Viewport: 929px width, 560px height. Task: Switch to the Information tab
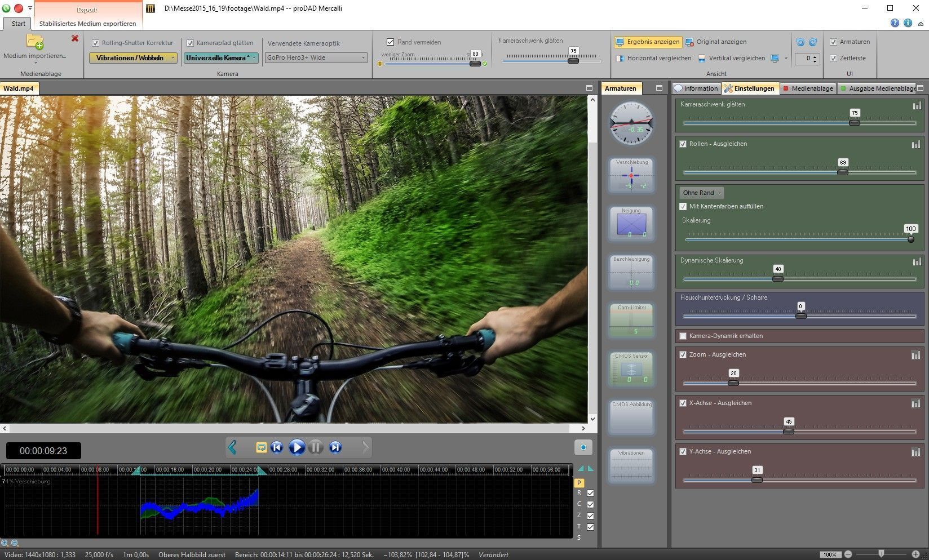coord(696,88)
